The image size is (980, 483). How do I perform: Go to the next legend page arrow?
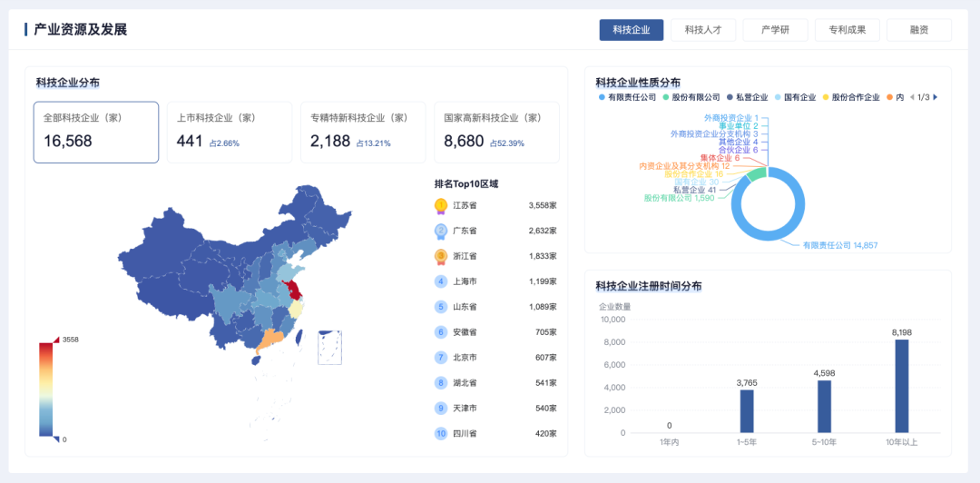(936, 97)
